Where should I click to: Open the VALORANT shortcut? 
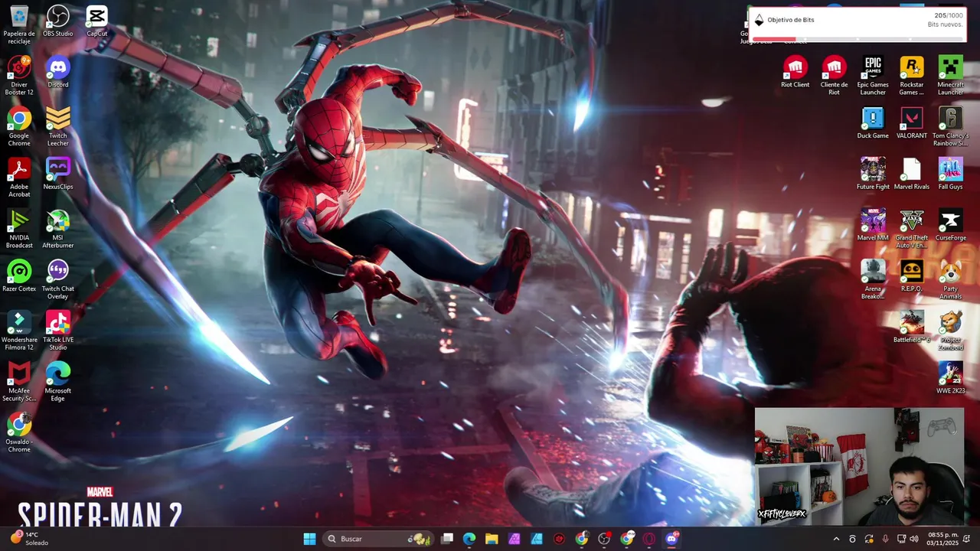(911, 122)
